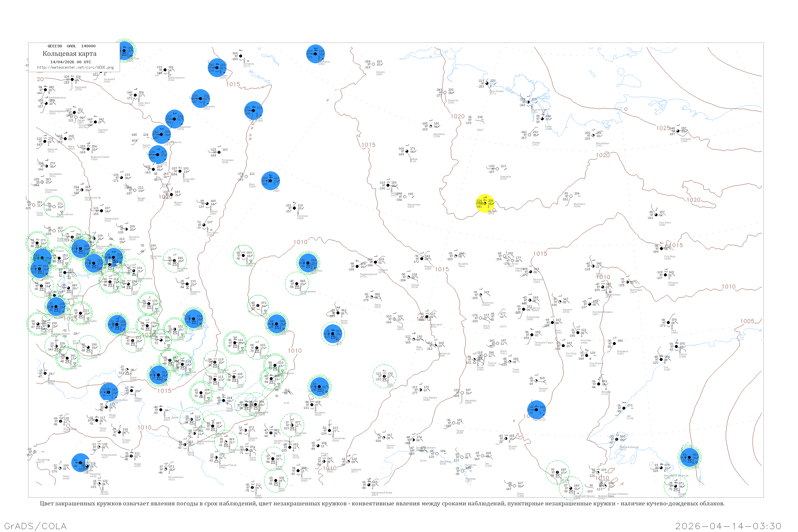
Task: Click the Первомайское solid green circle
Action: pyautogui.click(x=54, y=207)
